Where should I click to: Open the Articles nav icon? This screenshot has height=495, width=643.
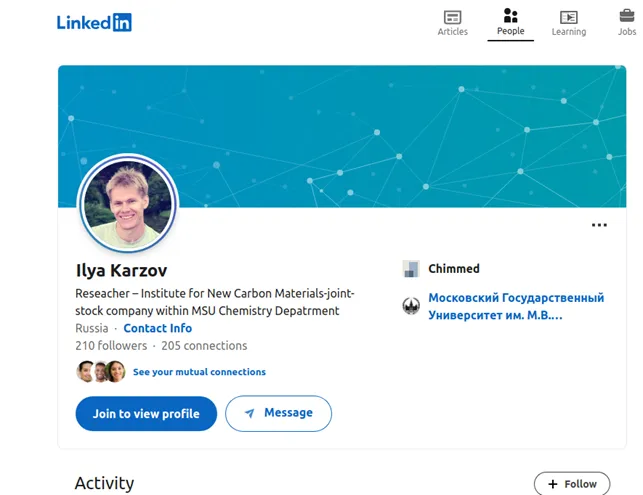[452, 17]
